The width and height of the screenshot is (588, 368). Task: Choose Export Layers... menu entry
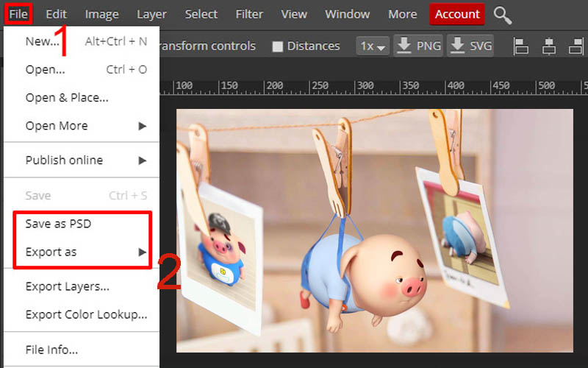click(67, 286)
